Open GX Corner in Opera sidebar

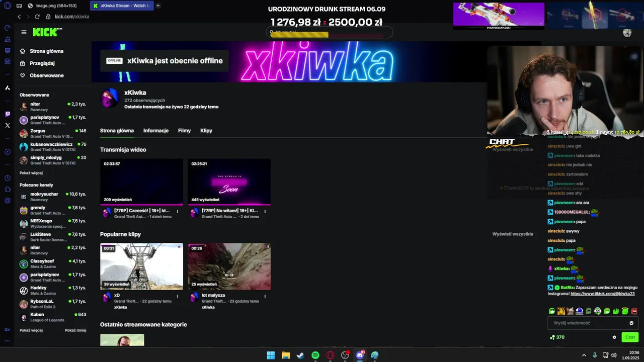point(7,330)
